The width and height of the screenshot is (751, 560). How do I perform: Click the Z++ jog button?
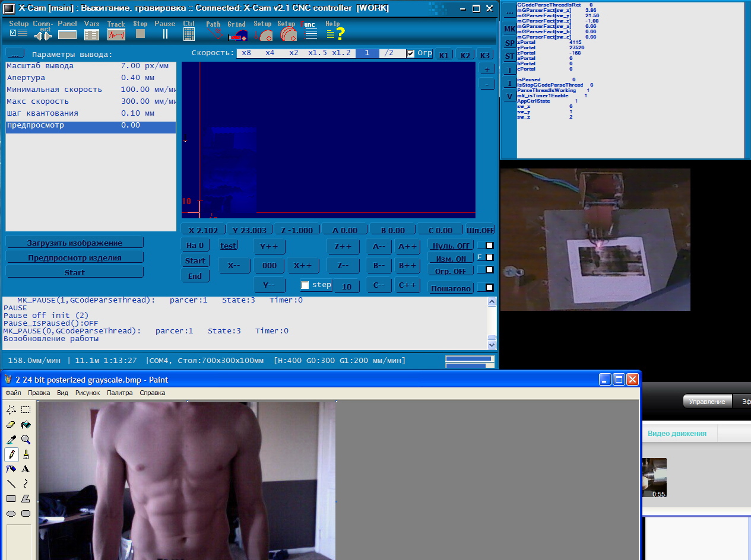tap(343, 247)
